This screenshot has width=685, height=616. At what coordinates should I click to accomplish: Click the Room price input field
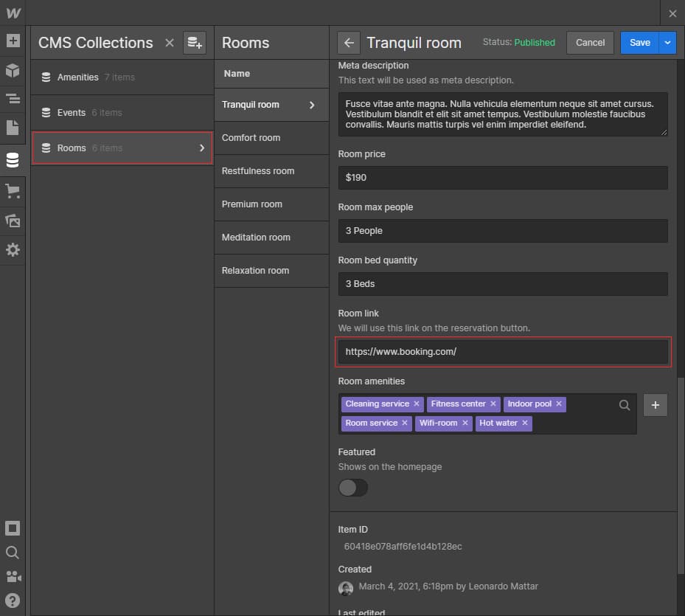[x=503, y=178]
